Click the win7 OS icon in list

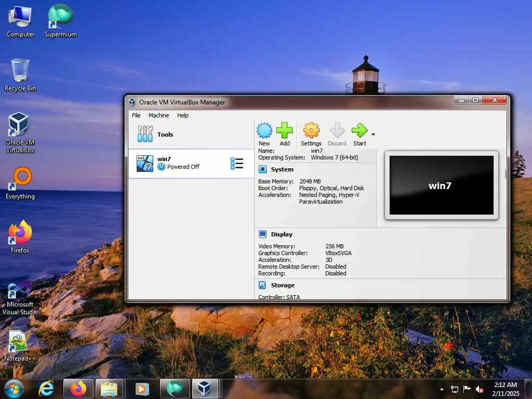click(x=145, y=164)
